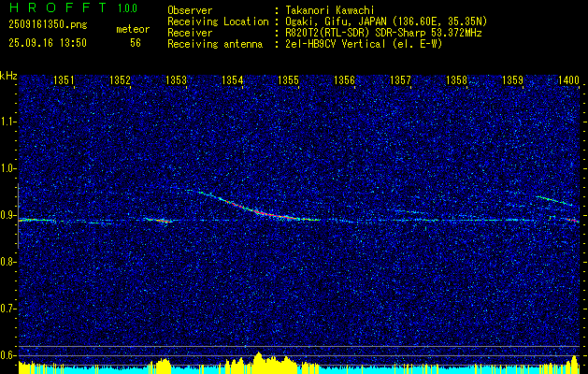Click the 1400 time marker

pyautogui.click(x=569, y=79)
